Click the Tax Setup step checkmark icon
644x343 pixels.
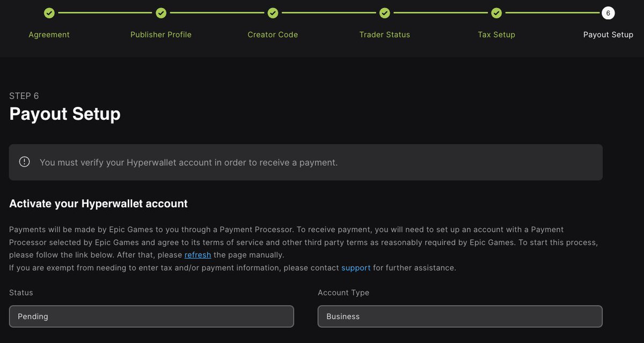click(x=496, y=13)
